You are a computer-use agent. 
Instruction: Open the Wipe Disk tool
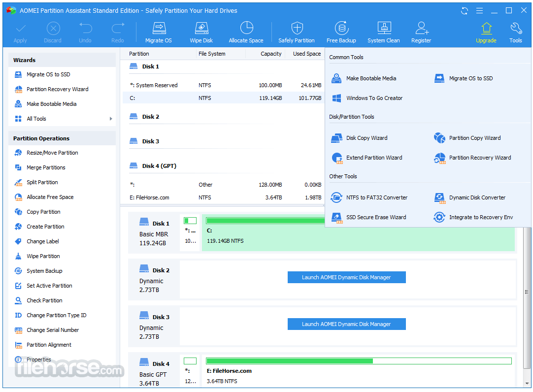(x=201, y=33)
